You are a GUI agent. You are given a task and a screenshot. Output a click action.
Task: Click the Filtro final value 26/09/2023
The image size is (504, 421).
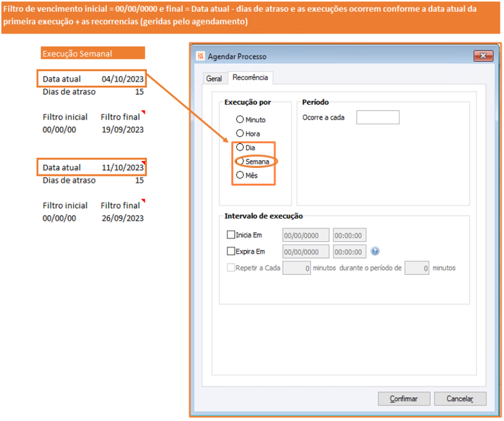122,219
